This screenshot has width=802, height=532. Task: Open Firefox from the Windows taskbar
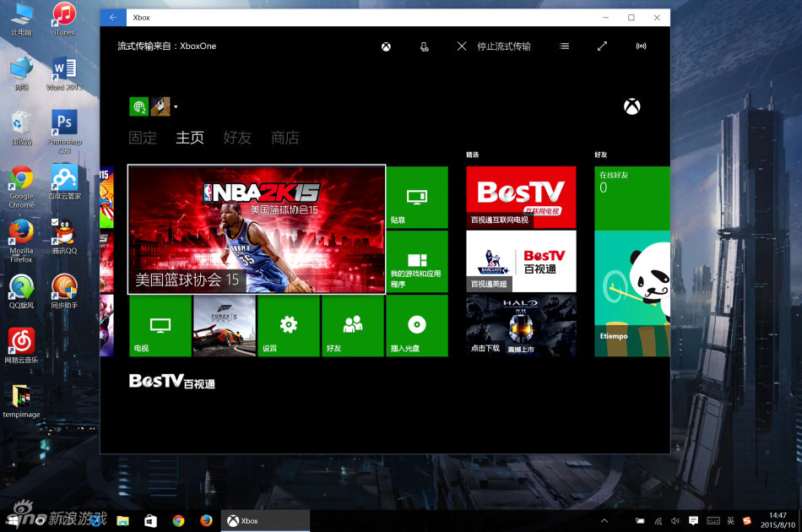point(206,521)
